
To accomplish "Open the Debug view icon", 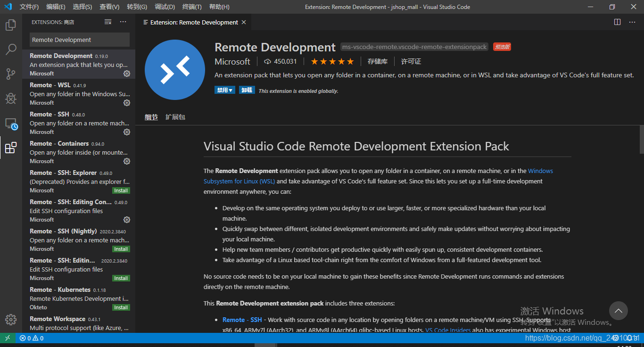I will tap(10, 99).
